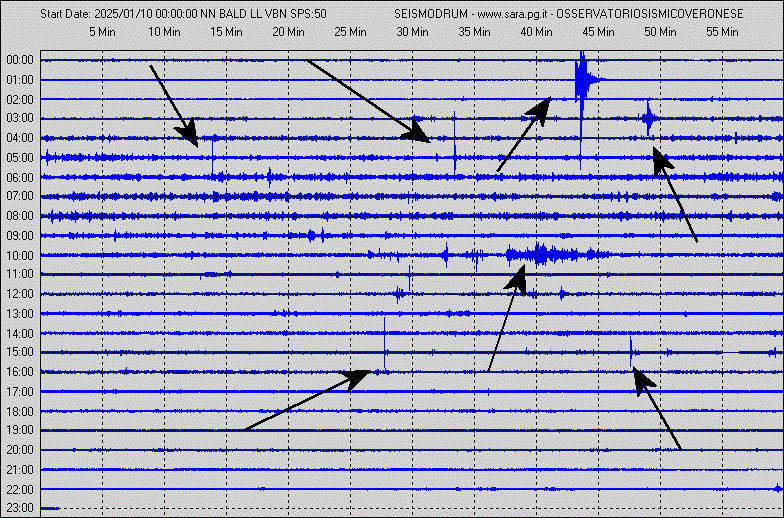Click the 08:00 hour row label
Image resolution: width=784 pixels, height=518 pixels.
click(x=20, y=216)
